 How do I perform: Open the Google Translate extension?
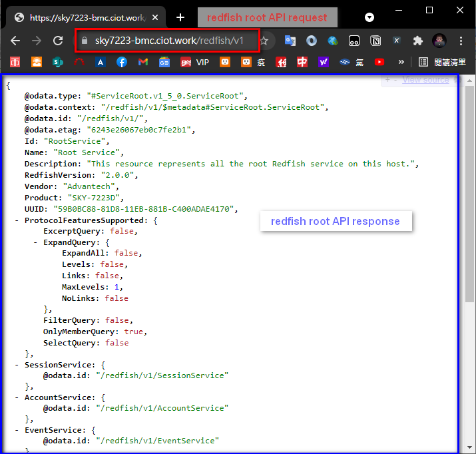pyautogui.click(x=290, y=41)
